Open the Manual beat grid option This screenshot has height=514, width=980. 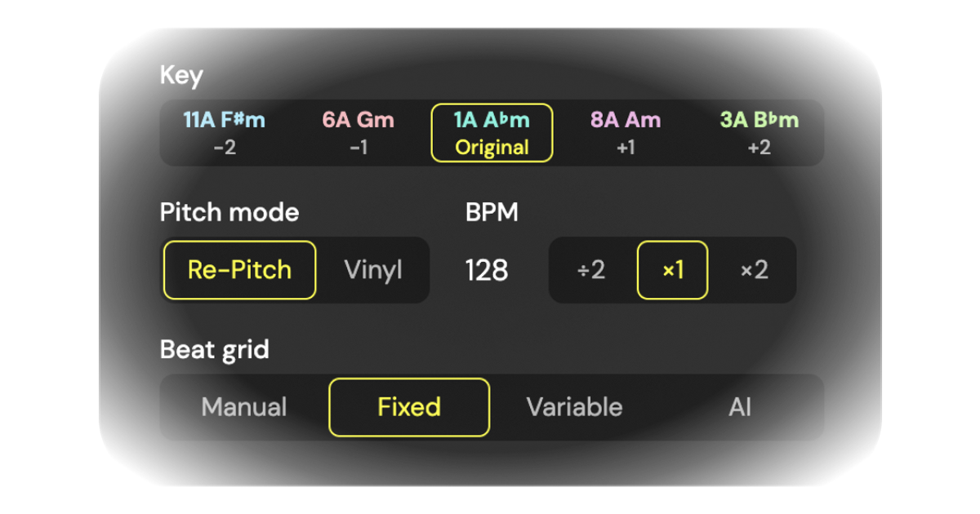tap(243, 407)
